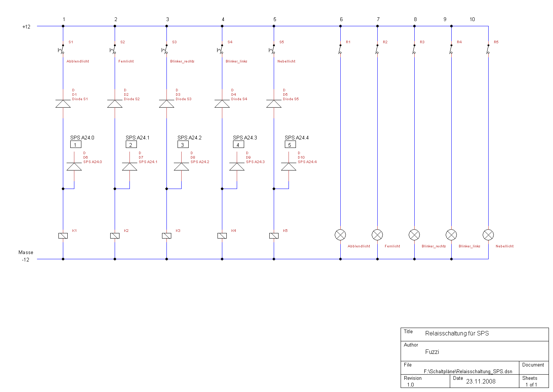Click the D8 diode symbol

[181, 166]
